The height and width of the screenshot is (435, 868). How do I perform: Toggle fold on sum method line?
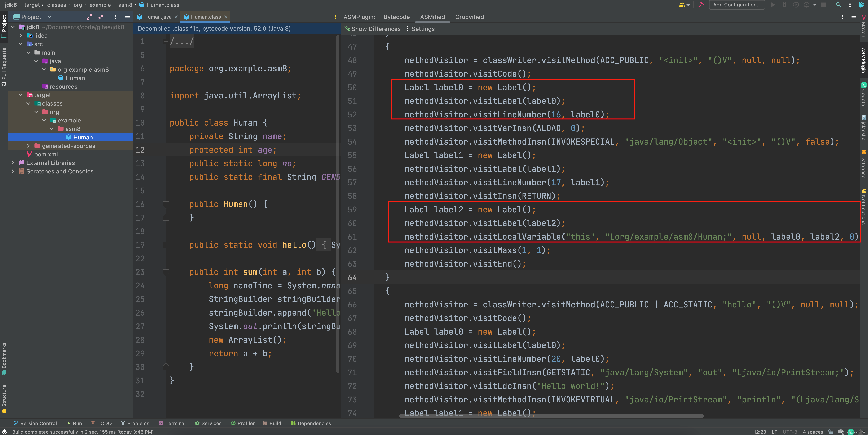coord(166,272)
